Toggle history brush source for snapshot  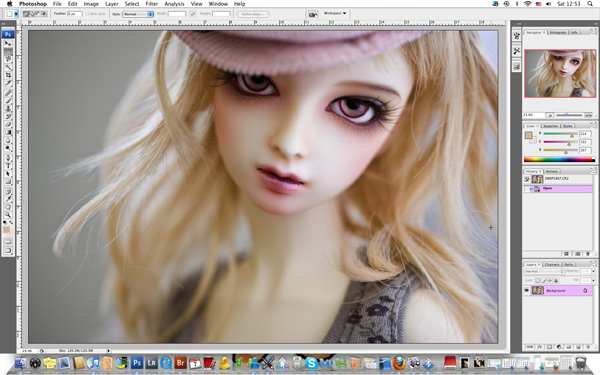(x=527, y=179)
